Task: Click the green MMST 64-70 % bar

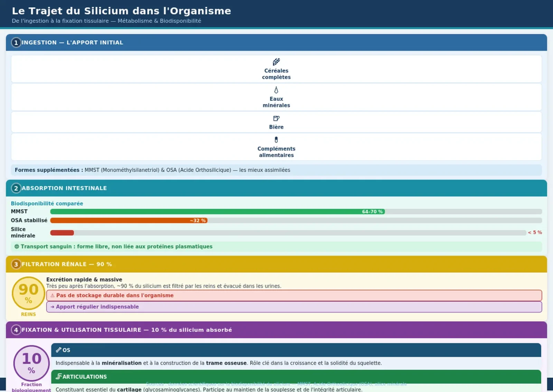Action: coord(217,211)
